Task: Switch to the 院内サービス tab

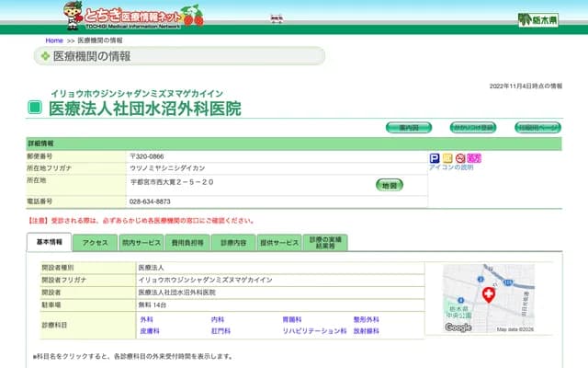Action: (x=141, y=243)
